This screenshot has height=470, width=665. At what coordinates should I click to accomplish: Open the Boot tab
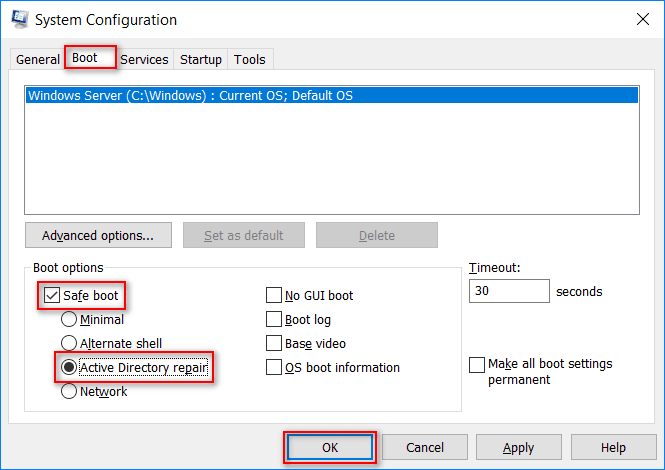click(x=85, y=59)
